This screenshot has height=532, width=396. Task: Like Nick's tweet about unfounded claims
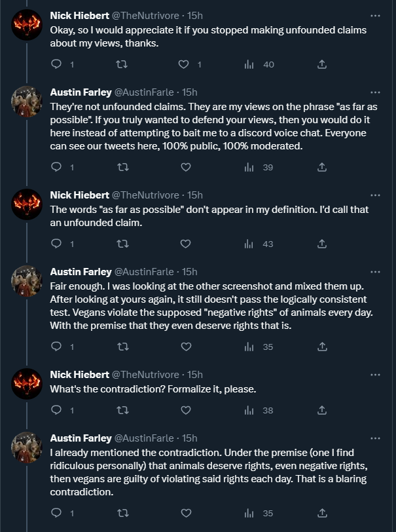(x=185, y=64)
